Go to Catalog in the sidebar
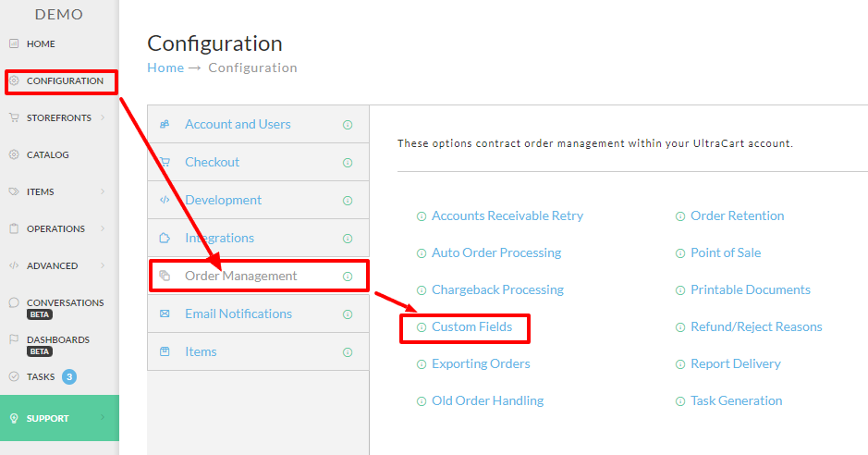Image resolution: width=868 pixels, height=455 pixels. click(x=48, y=154)
